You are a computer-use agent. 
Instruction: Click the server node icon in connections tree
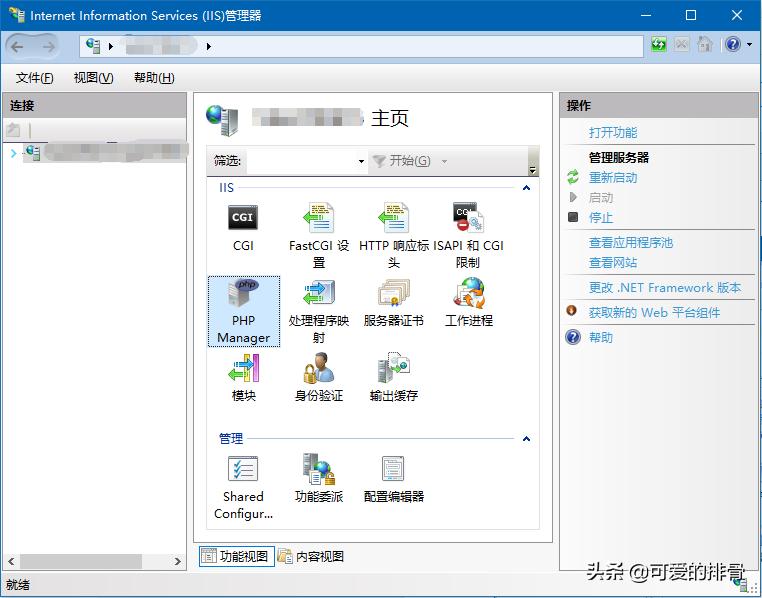click(33, 153)
